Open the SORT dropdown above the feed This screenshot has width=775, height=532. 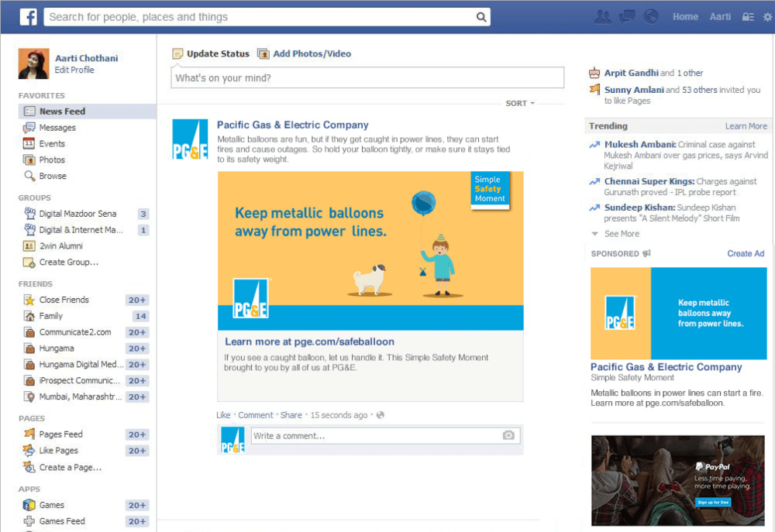[x=518, y=102]
